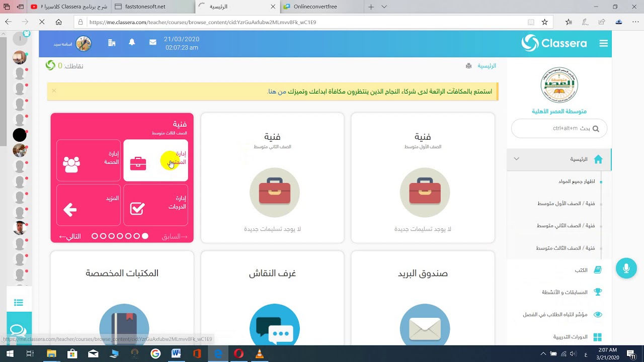Open reading view icon in address bar

[531, 22]
